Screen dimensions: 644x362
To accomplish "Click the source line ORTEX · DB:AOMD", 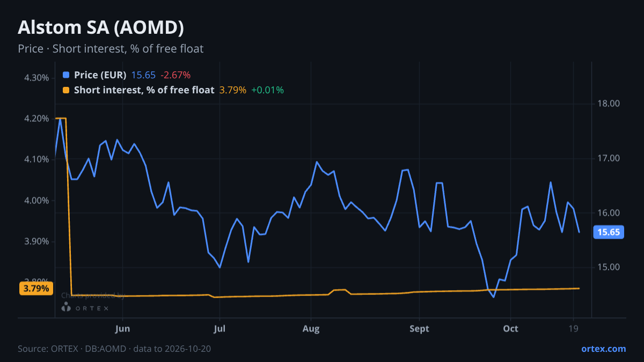I will (x=114, y=349).
